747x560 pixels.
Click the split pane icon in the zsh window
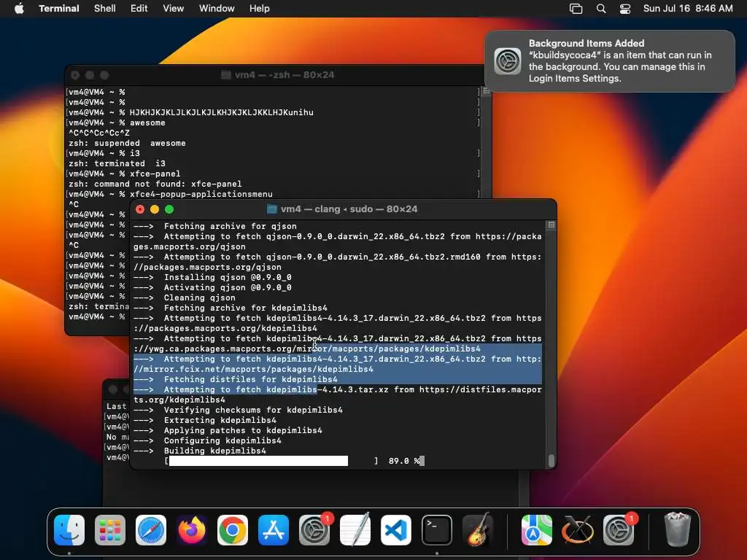point(487,90)
